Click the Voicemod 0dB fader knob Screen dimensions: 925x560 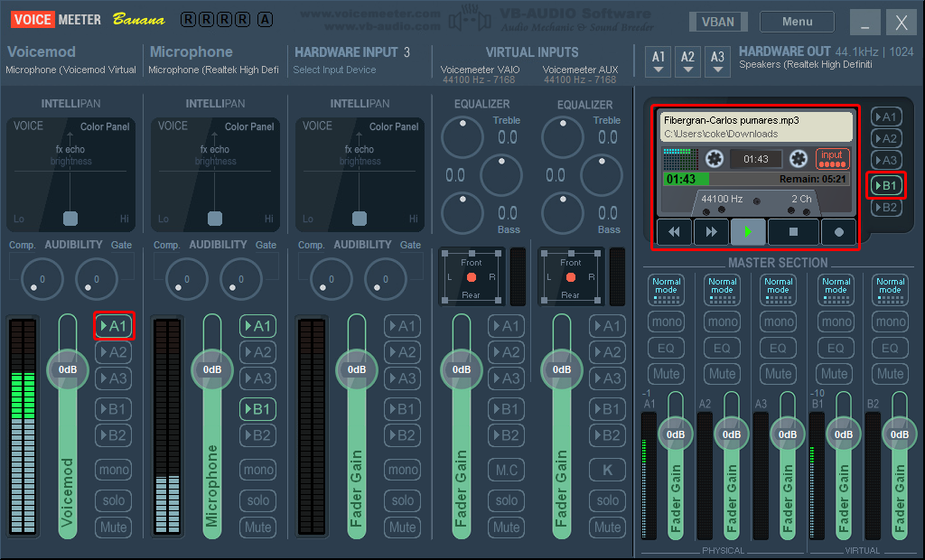coord(68,369)
